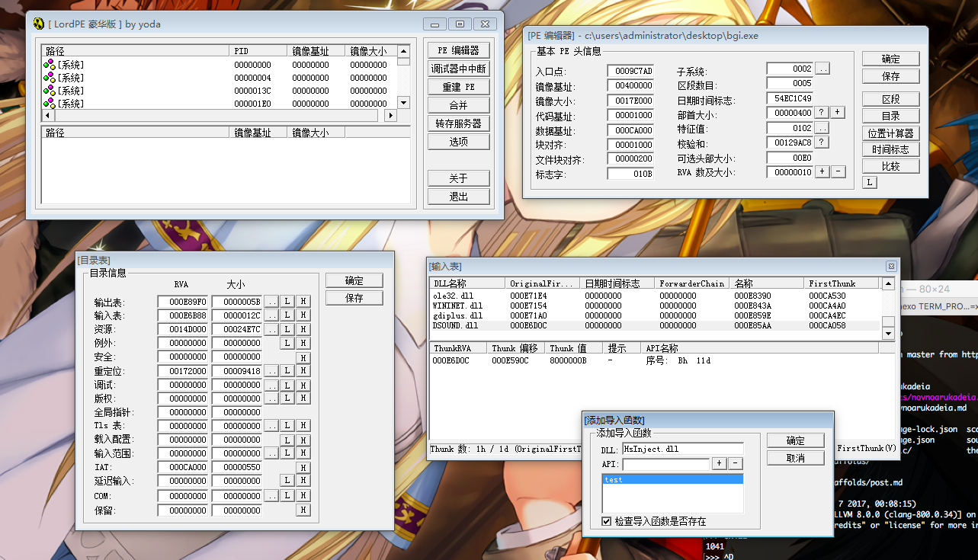Open the 选项 options button
Image resolution: width=978 pixels, height=560 pixels.
(458, 142)
